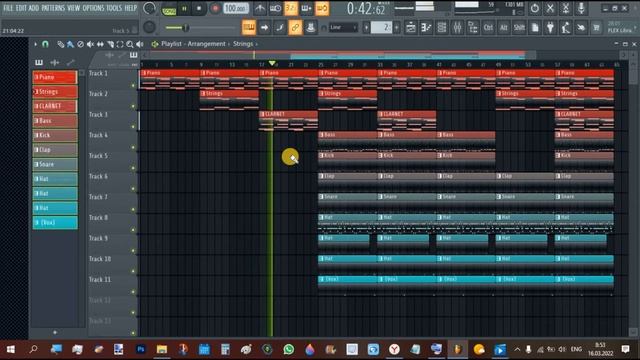The width and height of the screenshot is (640, 360).
Task: Toggle the metronome icon
Action: point(260,8)
